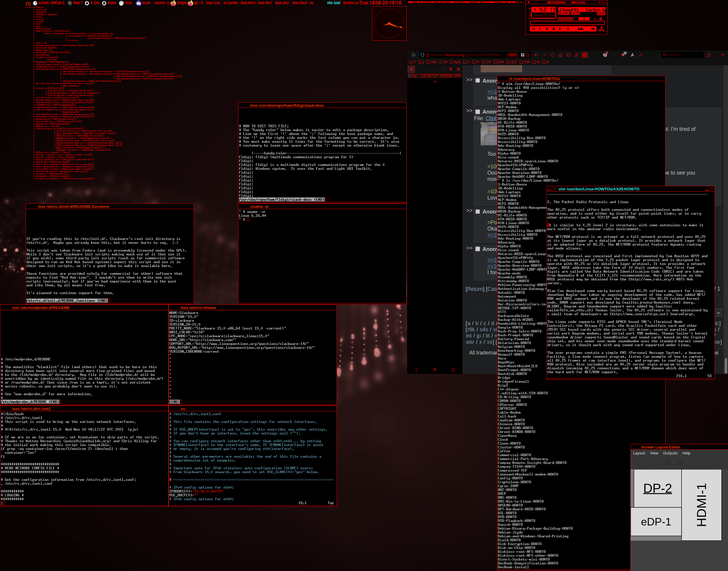The image size is (728, 571).
Task: Expand the sidebar tab list chevron
Action: tap(443, 69)
